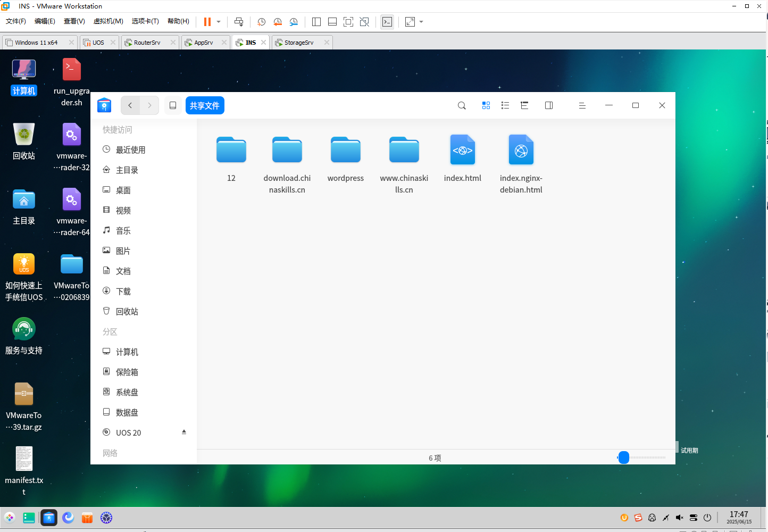Image resolution: width=768 pixels, height=532 pixels.
Task: Toggle the sidebar book icon near navigation arrows
Action: [x=172, y=105]
